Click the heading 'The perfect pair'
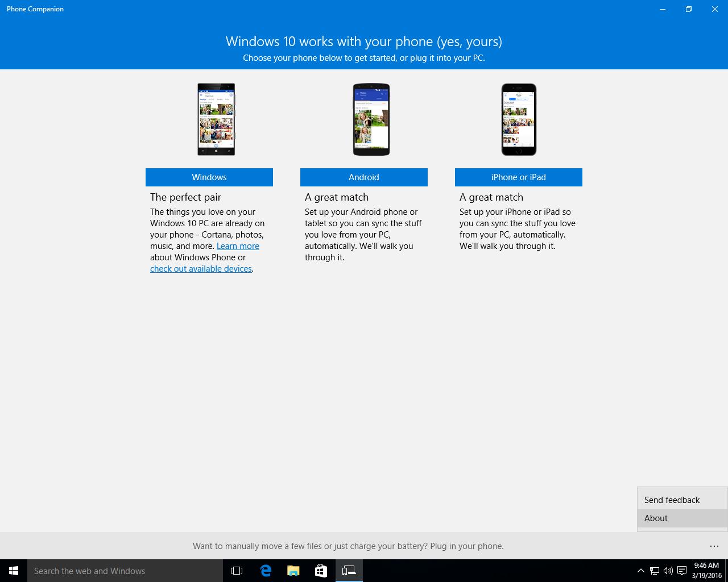 185,197
